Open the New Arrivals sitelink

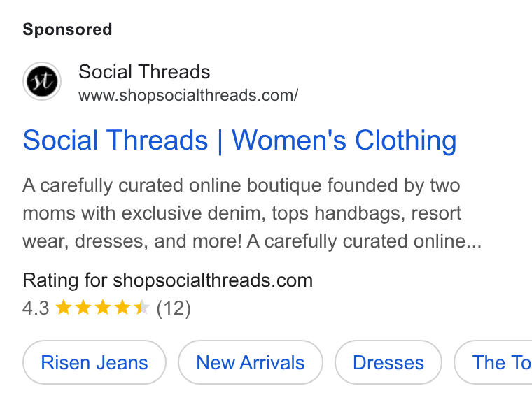pos(251,362)
